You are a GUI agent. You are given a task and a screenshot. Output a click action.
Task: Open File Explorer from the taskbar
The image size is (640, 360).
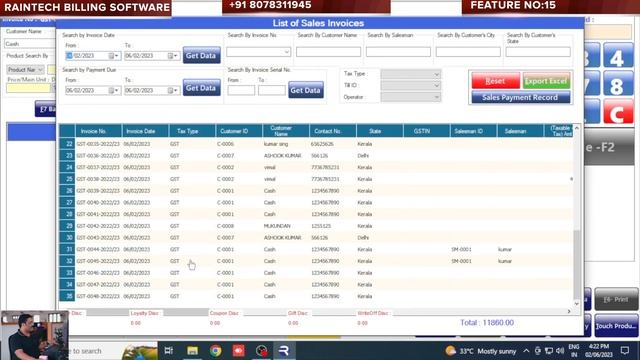[x=192, y=351]
